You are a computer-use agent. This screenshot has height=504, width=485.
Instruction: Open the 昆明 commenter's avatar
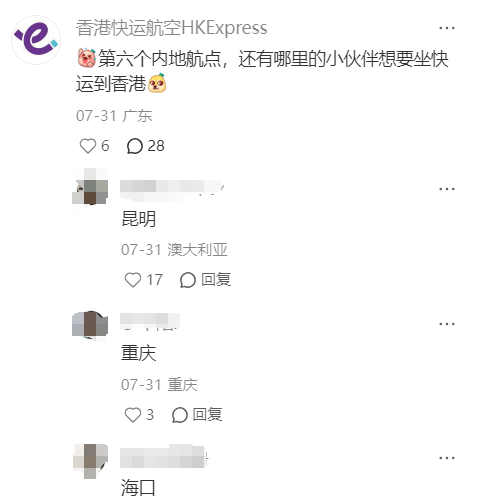[90, 186]
